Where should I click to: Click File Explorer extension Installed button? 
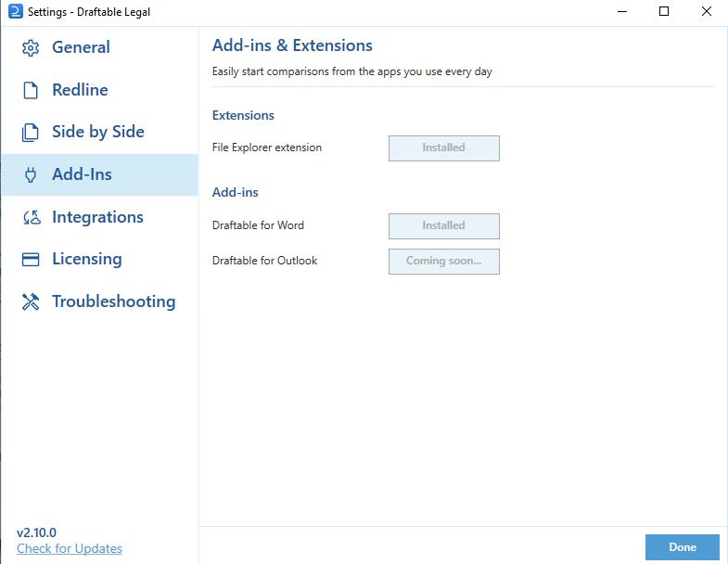pos(444,148)
